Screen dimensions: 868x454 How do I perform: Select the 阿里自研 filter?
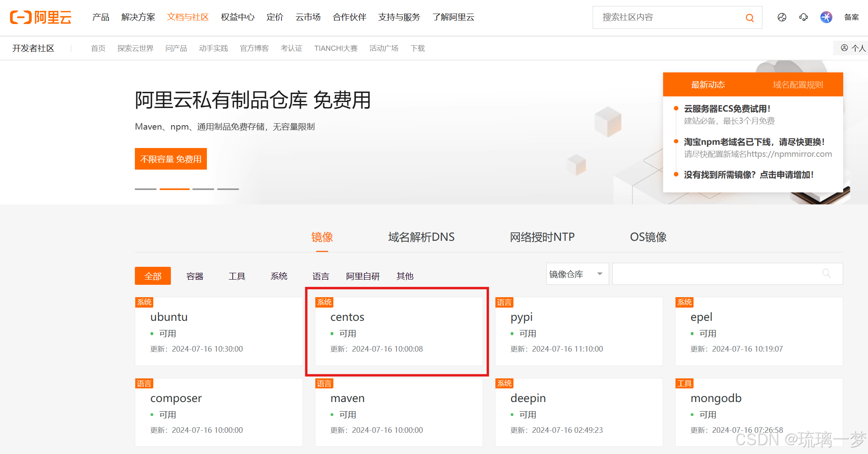(363, 276)
